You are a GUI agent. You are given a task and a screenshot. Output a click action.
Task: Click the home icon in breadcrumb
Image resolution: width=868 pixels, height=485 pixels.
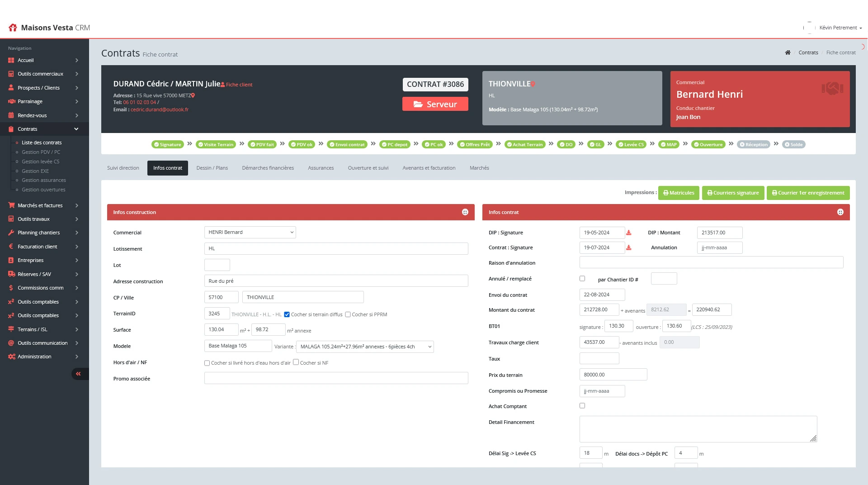pyautogui.click(x=788, y=52)
